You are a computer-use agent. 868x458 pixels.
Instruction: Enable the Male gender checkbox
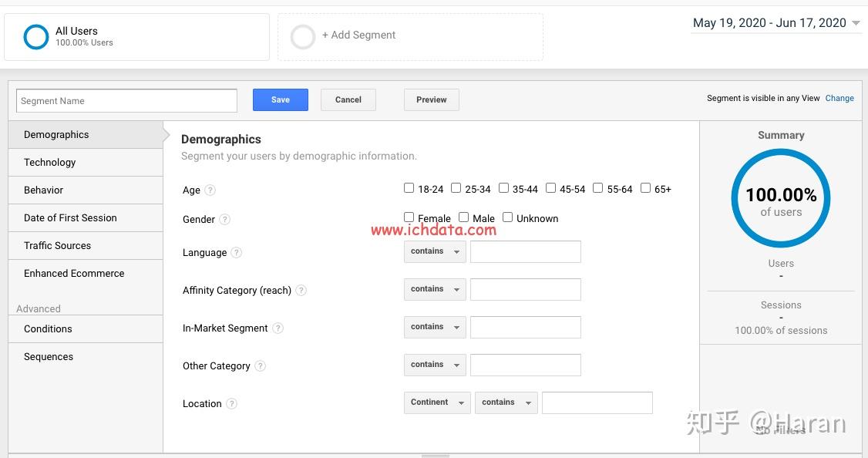click(464, 217)
